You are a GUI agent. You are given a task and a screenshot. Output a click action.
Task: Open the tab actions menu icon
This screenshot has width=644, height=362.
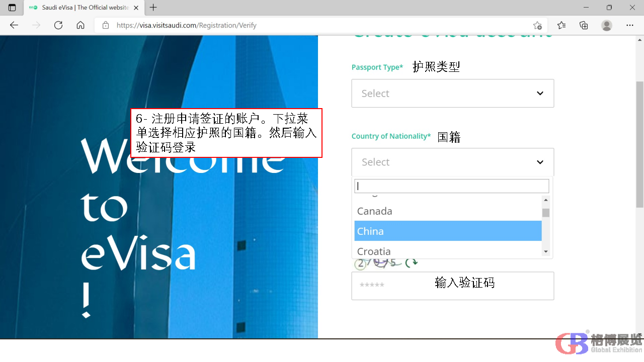(x=12, y=8)
